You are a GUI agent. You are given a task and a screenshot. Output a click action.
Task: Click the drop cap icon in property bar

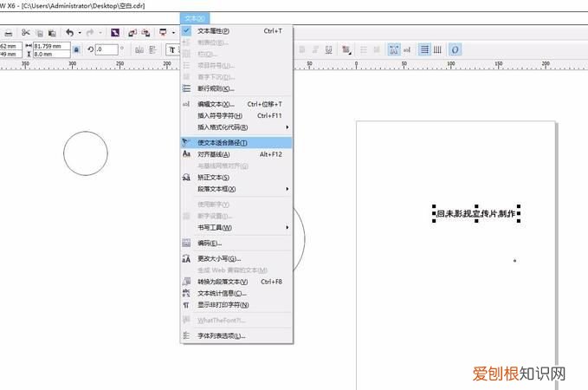[x=377, y=49]
